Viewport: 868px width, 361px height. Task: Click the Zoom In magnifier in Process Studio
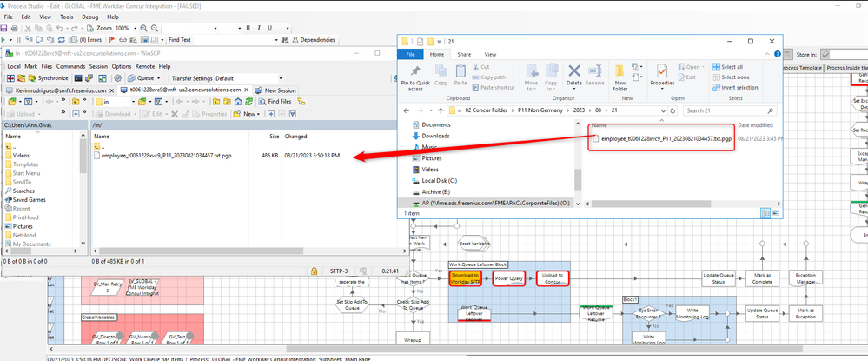(143, 29)
